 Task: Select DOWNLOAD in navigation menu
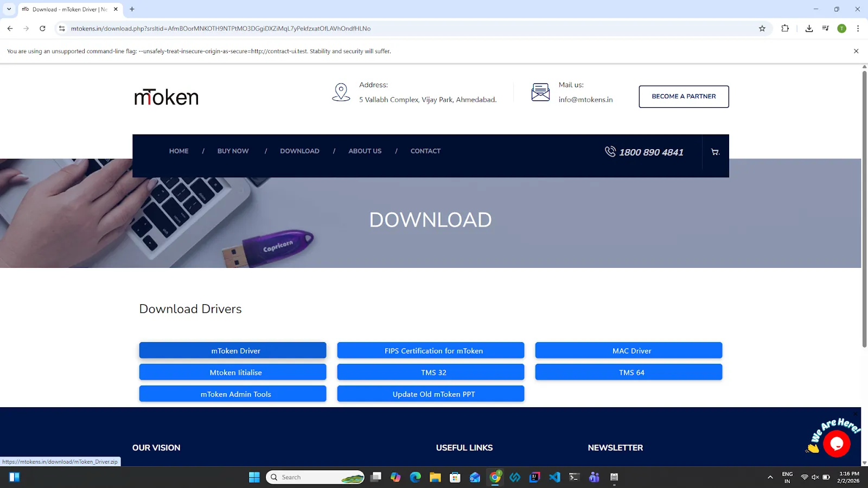tap(299, 151)
